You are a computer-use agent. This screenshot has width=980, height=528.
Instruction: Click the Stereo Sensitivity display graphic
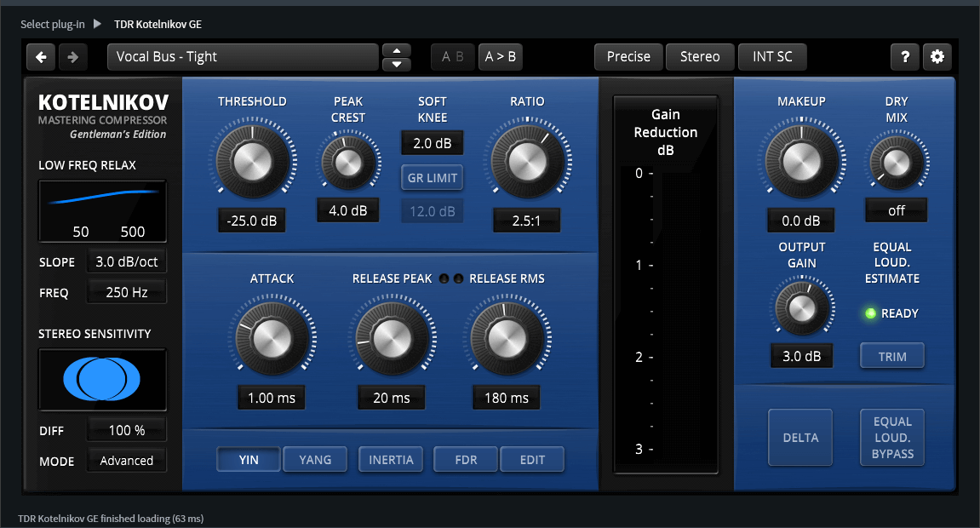coord(102,379)
